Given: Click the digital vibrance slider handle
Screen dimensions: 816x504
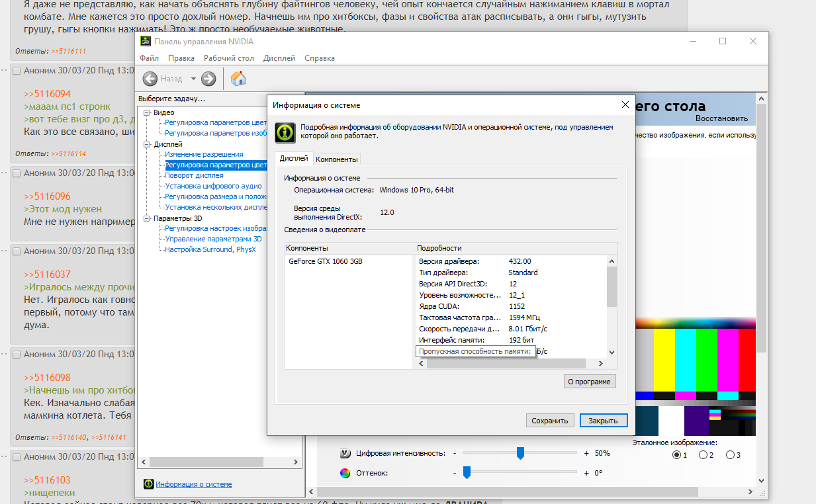Looking at the screenshot, I should pos(520,453).
